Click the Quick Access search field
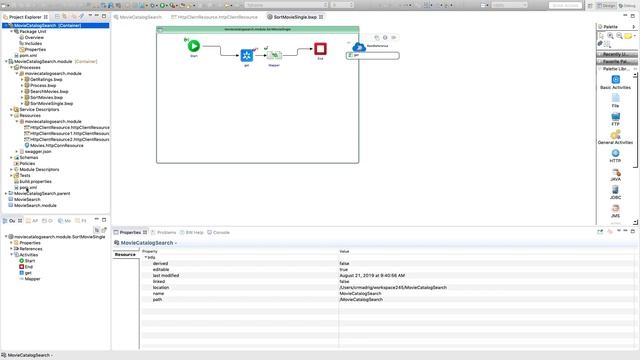The height and width of the screenshot is (360, 640). (565, 5)
